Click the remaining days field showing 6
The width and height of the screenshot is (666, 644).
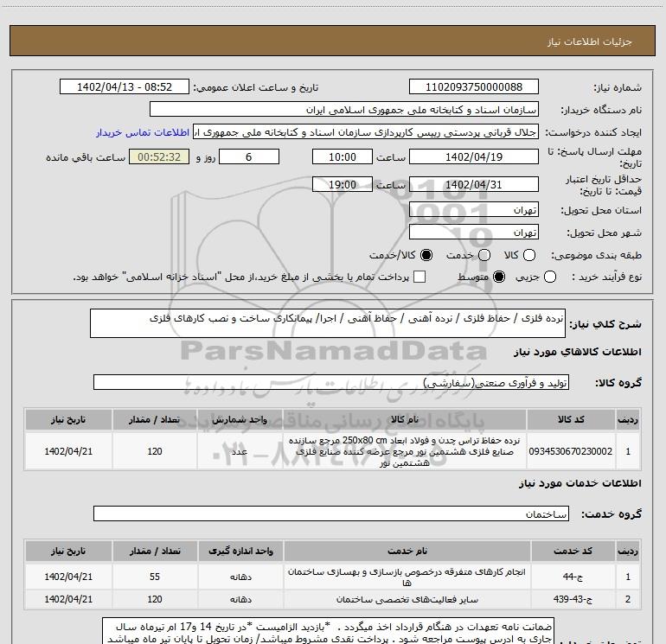[x=249, y=156]
